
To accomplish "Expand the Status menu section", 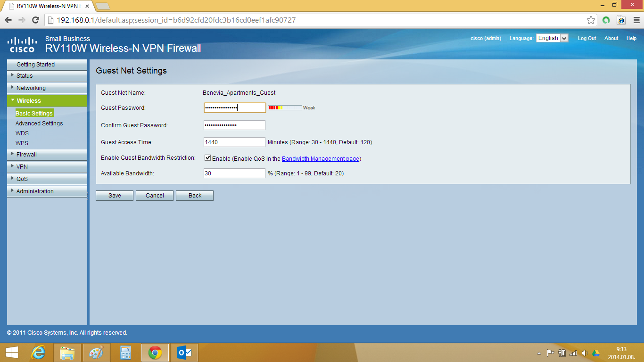I will click(47, 76).
